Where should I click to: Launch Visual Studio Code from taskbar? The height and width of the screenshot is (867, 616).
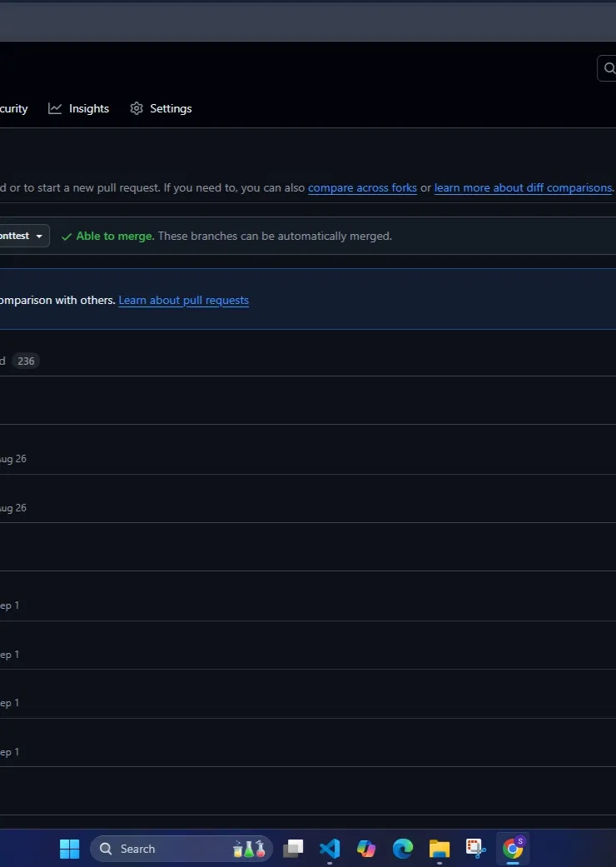(330, 849)
